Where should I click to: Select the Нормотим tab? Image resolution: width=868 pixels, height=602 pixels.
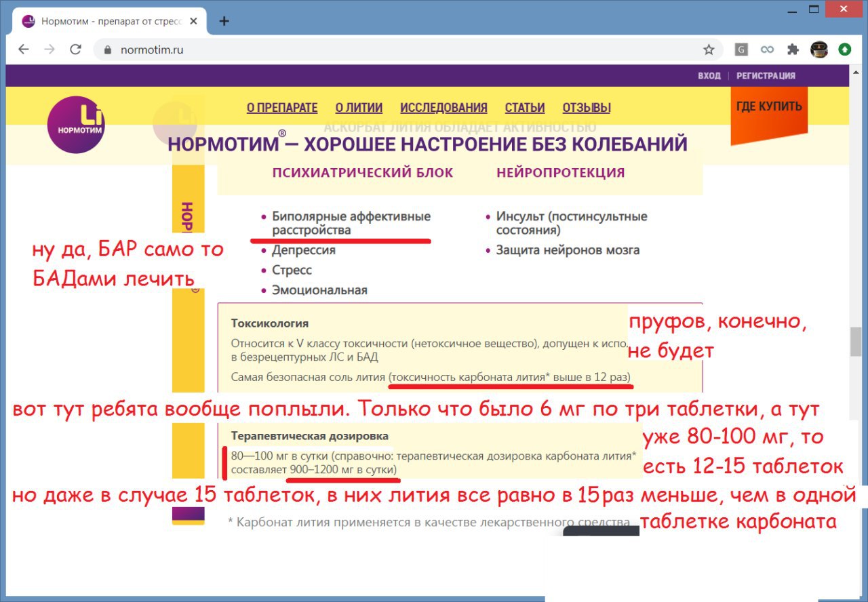click(x=108, y=21)
